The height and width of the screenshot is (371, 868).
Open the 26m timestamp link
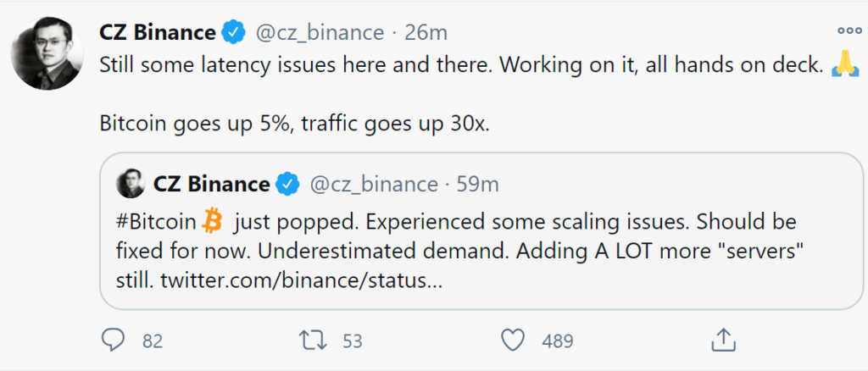(x=425, y=33)
